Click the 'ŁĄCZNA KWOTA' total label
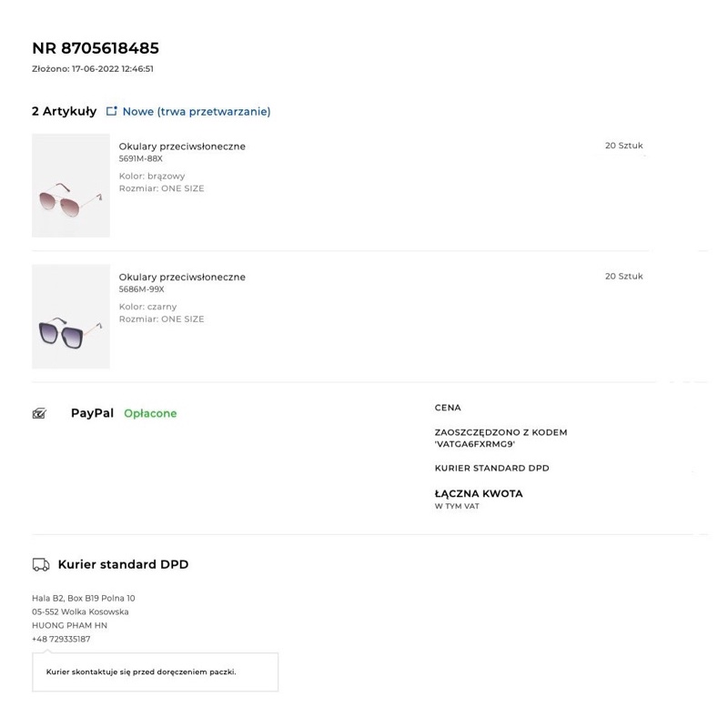This screenshot has height=728, width=728. click(479, 493)
